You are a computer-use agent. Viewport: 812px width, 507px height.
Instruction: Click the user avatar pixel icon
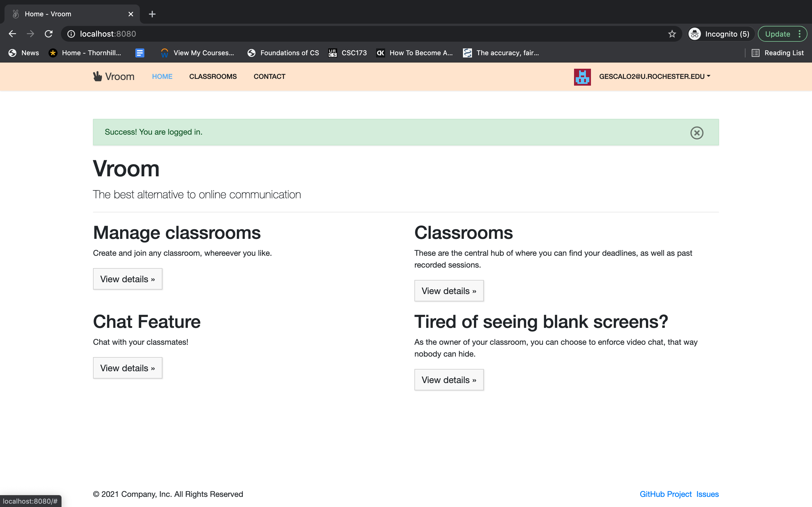(x=582, y=77)
